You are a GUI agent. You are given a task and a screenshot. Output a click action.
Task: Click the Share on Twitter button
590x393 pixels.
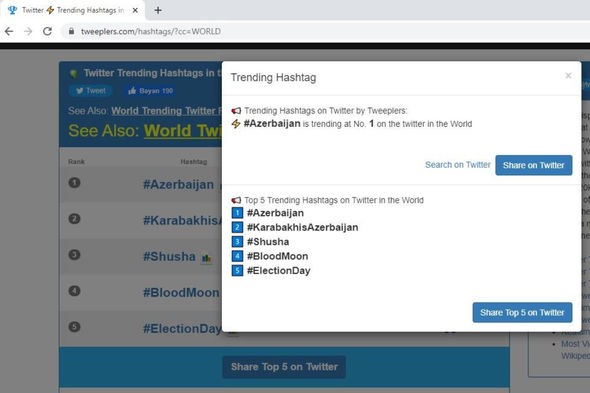coord(534,165)
